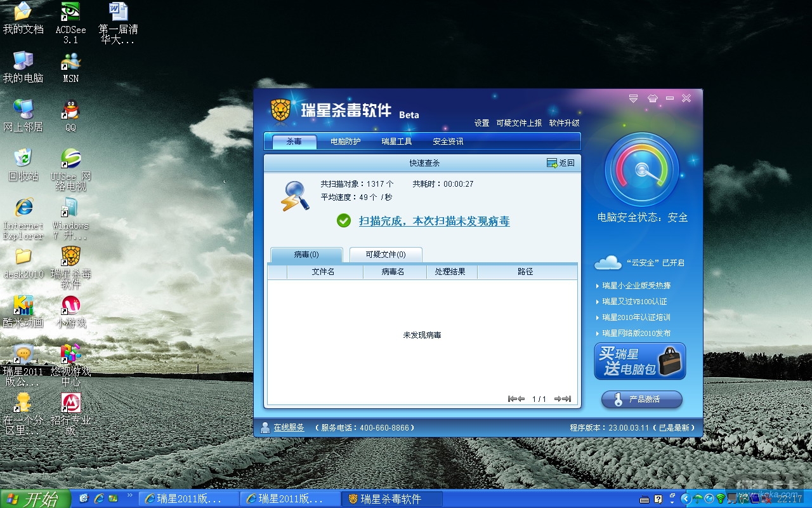The height and width of the screenshot is (508, 812).
Task: Open the 酷米动画 desktop icon
Action: (23, 312)
